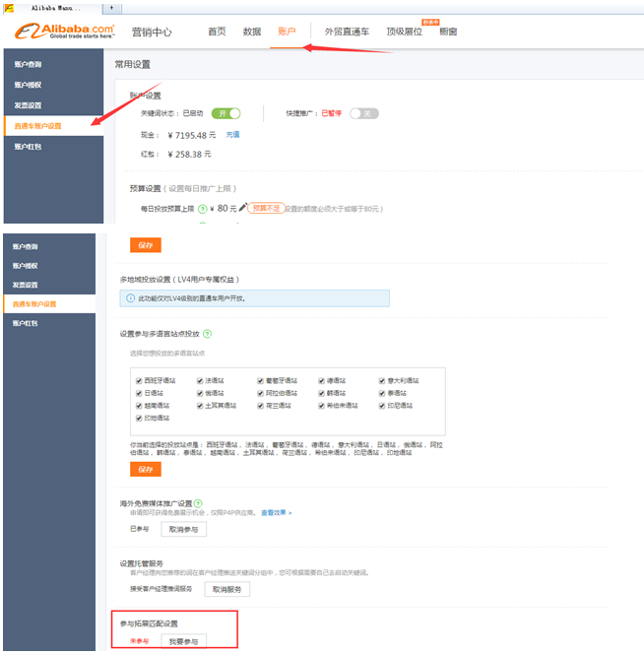
Task: Open a new browser tab with plus button
Action: 109,7
